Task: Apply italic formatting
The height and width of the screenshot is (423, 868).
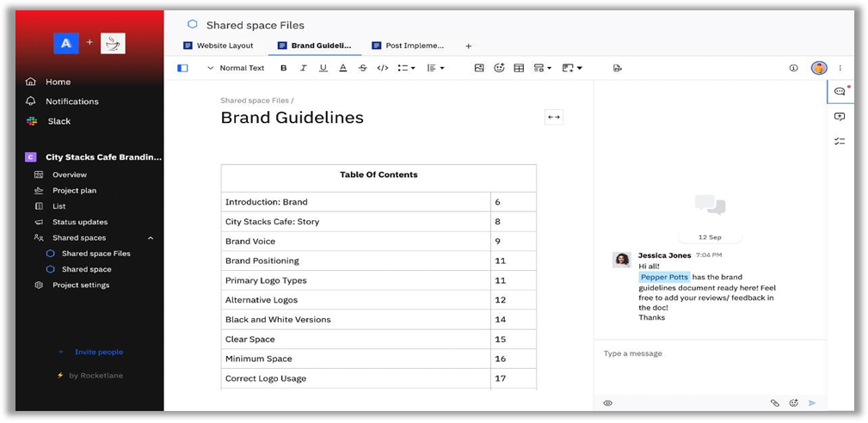Action: (x=303, y=68)
